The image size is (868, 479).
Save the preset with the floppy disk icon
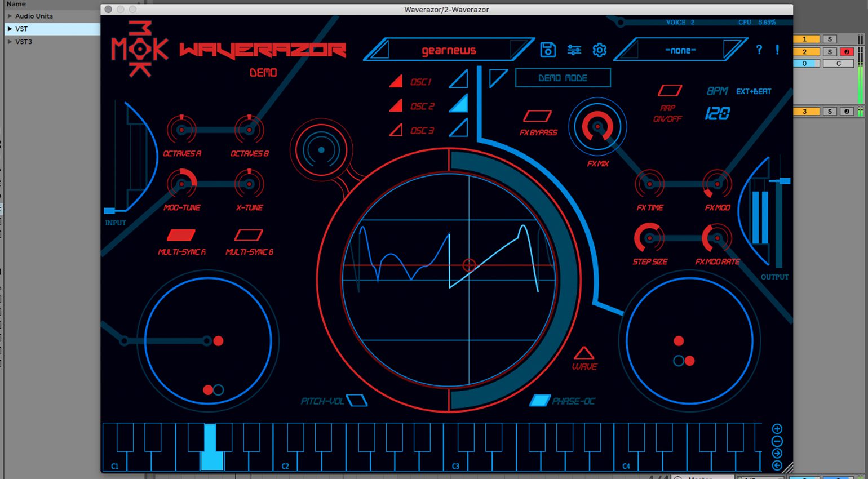(548, 50)
